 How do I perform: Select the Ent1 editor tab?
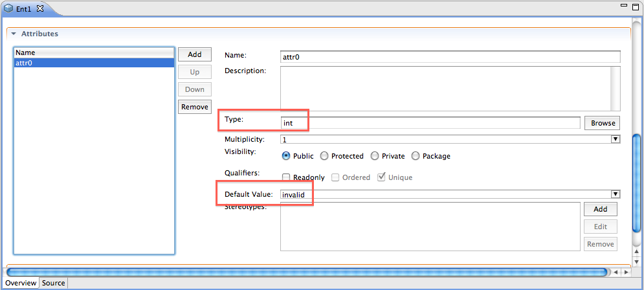tap(24, 8)
